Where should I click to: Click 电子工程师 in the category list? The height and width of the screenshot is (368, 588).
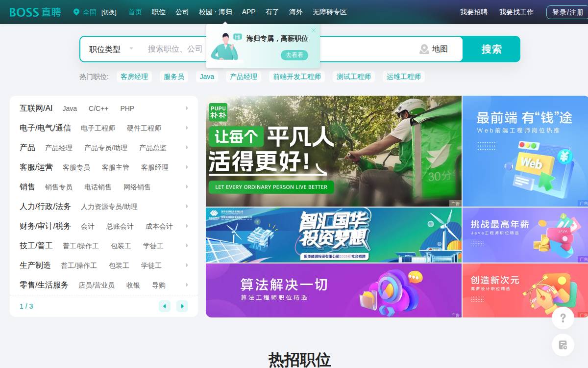point(98,128)
